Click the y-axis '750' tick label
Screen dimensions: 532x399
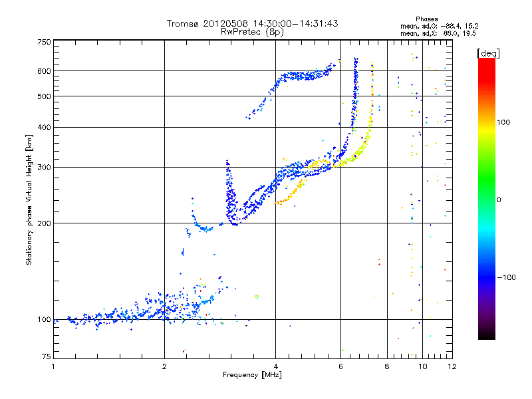(x=44, y=42)
